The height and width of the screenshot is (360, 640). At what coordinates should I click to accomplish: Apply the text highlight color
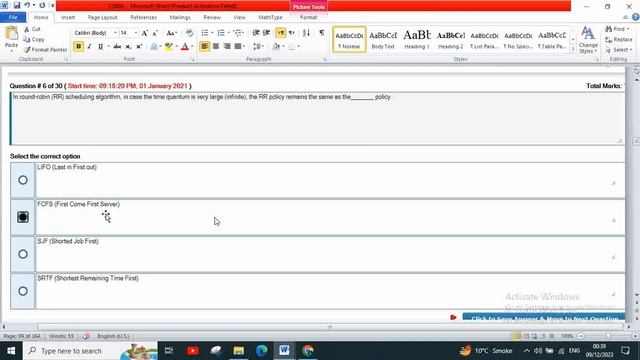pos(168,47)
